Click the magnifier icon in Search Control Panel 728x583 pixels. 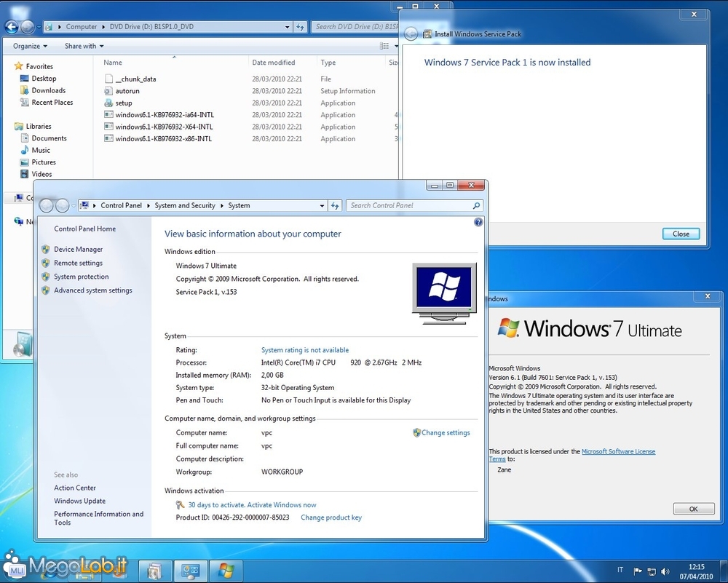click(x=476, y=206)
